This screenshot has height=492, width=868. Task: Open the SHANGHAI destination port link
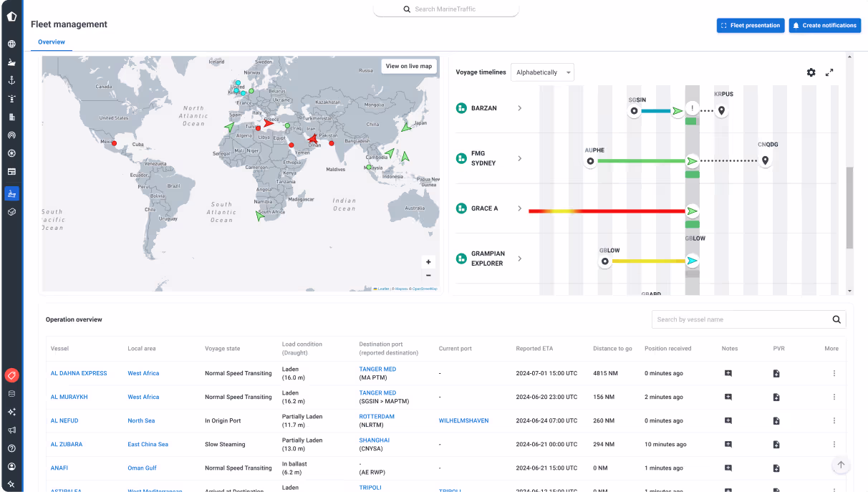pyautogui.click(x=375, y=440)
